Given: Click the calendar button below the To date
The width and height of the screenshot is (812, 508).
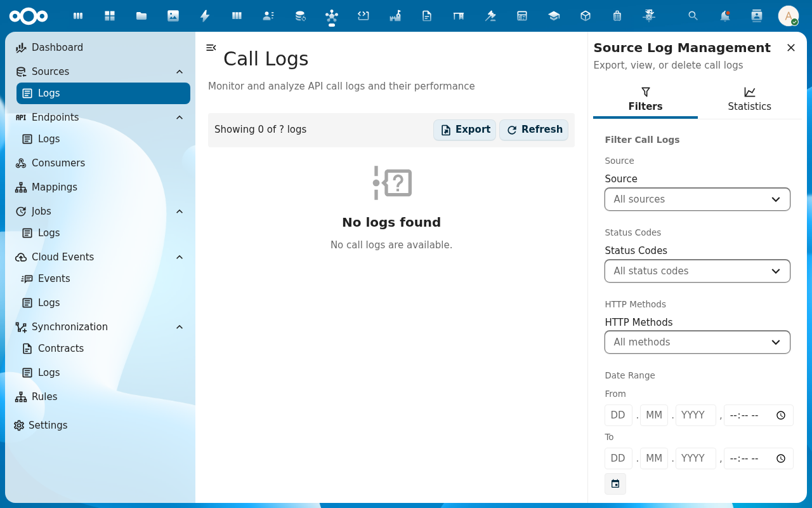Looking at the screenshot, I should [615, 484].
